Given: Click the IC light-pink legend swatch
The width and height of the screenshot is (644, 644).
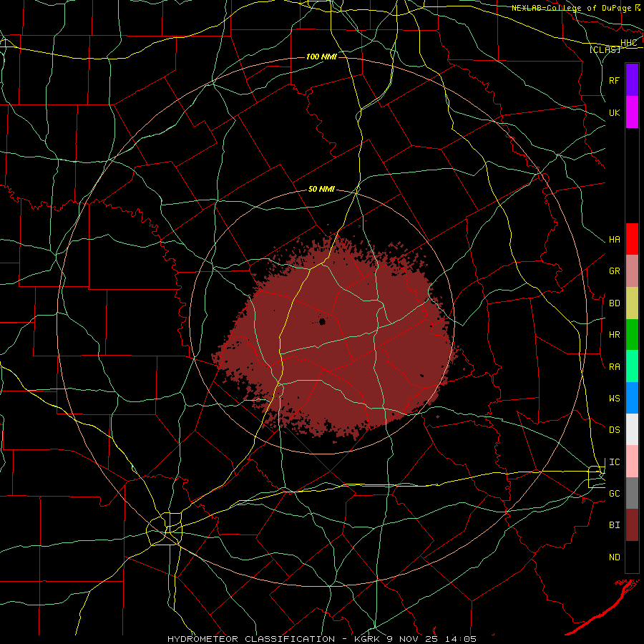Looking at the screenshot, I should tap(632, 462).
